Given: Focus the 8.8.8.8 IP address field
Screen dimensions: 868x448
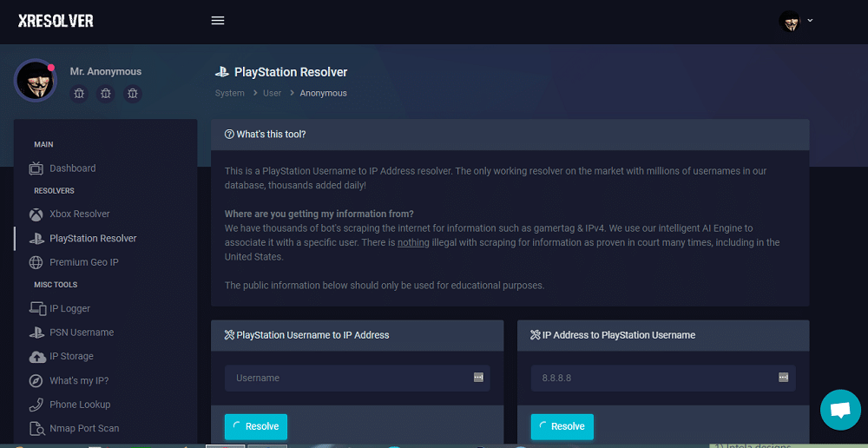Looking at the screenshot, I should pyautogui.click(x=663, y=379).
